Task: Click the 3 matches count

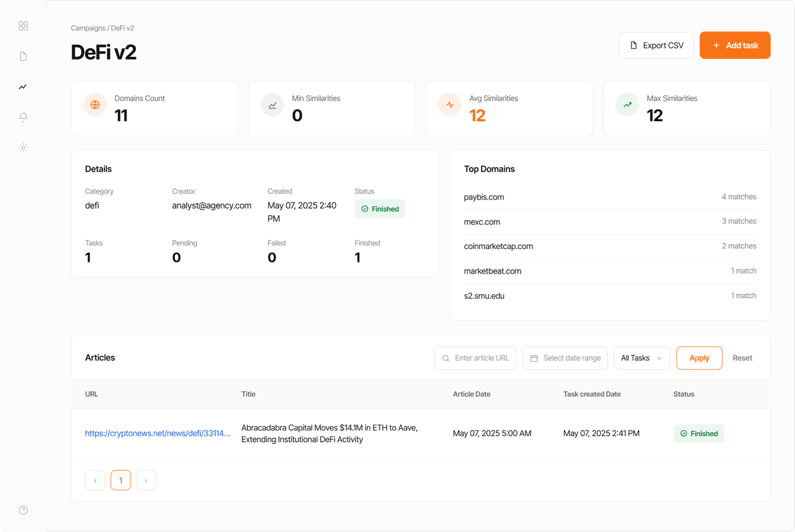Action: tap(739, 221)
